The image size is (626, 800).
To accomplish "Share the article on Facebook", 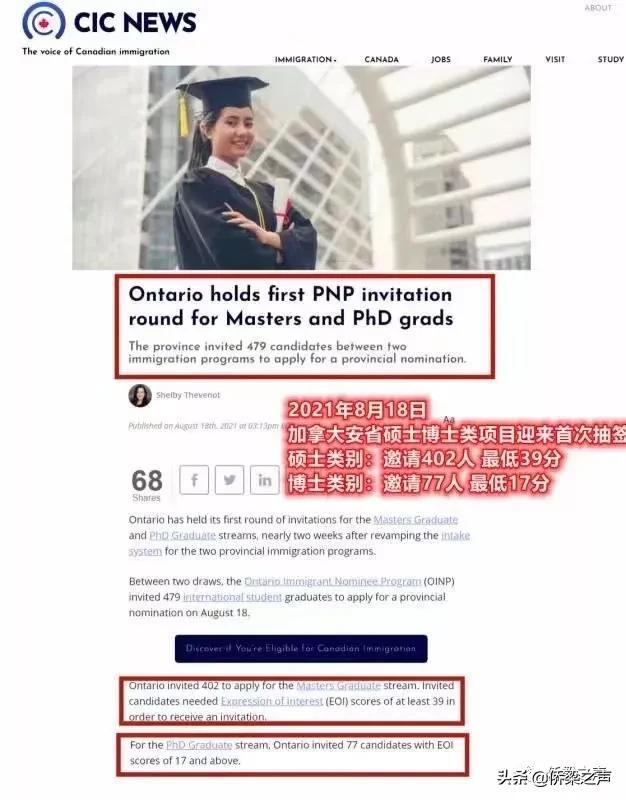I will [194, 480].
